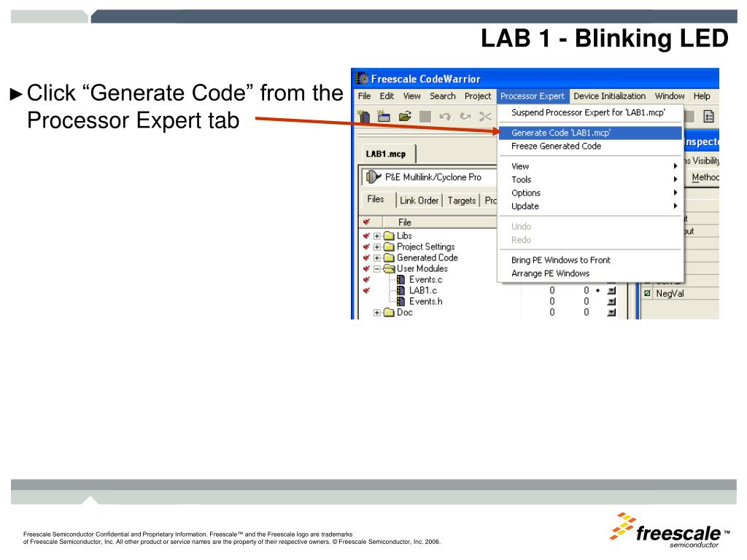This screenshot has width=747, height=560.
Task: Open the Help menu
Action: click(x=702, y=96)
